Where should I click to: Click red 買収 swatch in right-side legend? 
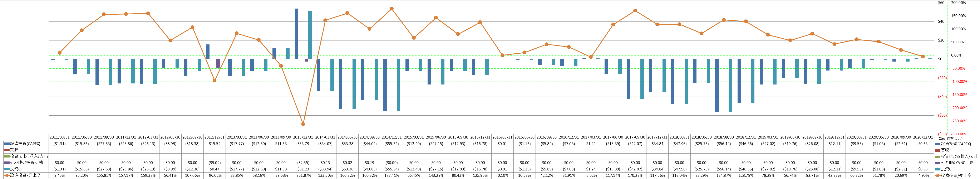937,150
